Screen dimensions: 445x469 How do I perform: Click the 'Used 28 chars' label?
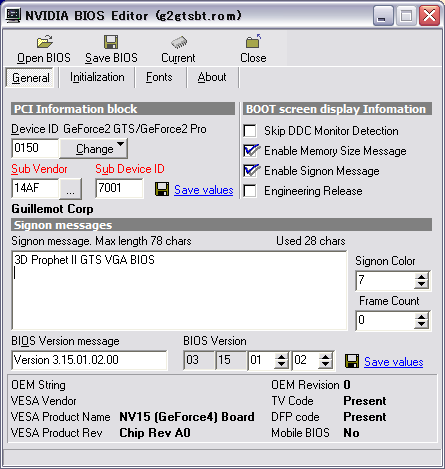tap(311, 241)
